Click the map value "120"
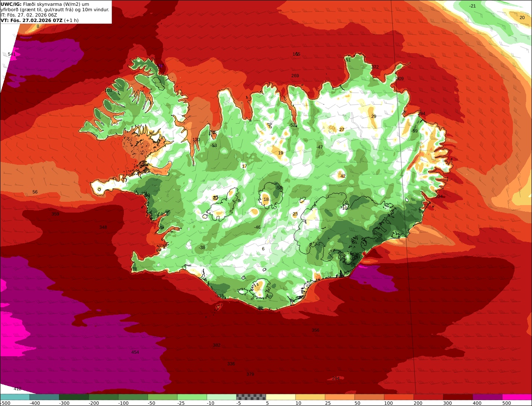Viewport: 532px width, 406px height. [196, 139]
